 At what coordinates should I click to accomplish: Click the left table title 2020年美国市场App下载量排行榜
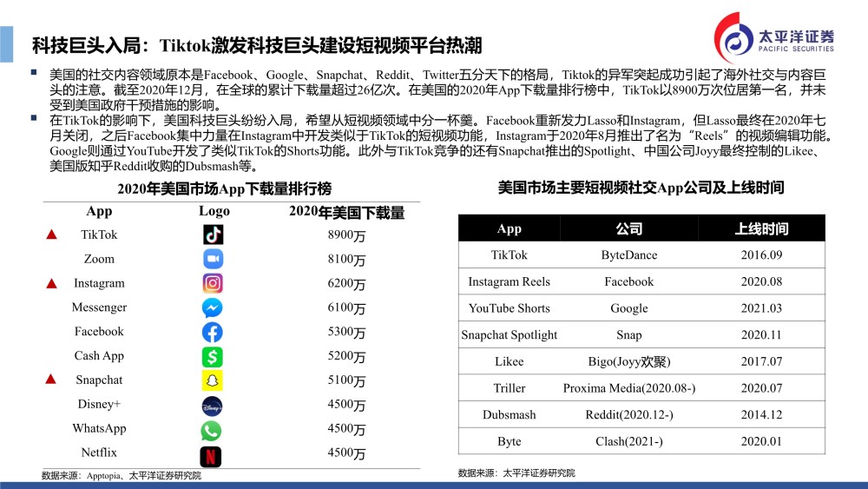(x=224, y=188)
